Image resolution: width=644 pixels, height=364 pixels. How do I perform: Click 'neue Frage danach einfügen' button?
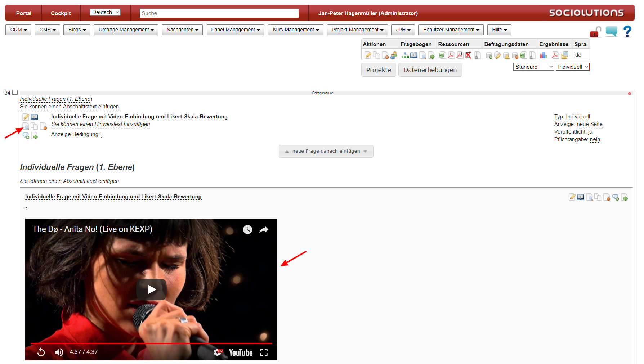(326, 151)
